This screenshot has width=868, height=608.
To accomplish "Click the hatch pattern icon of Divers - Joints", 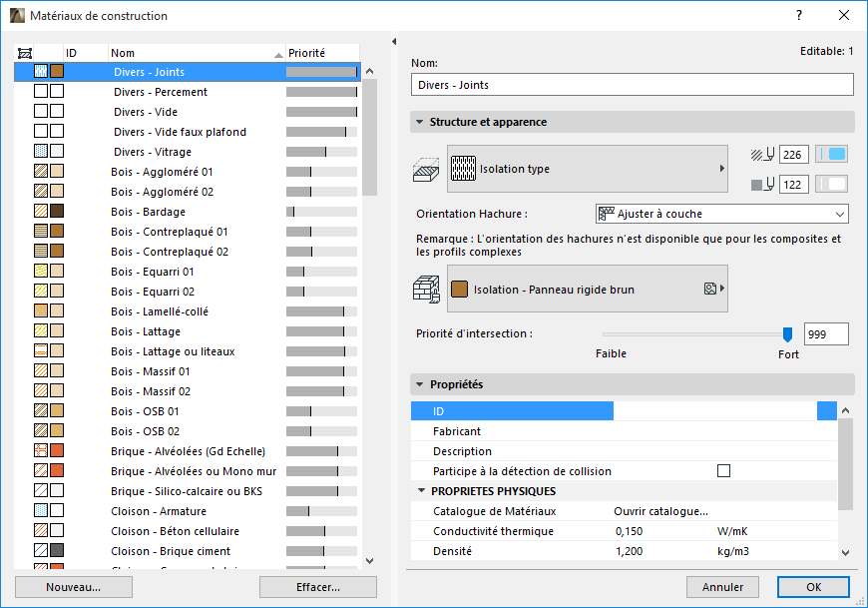I will [41, 72].
